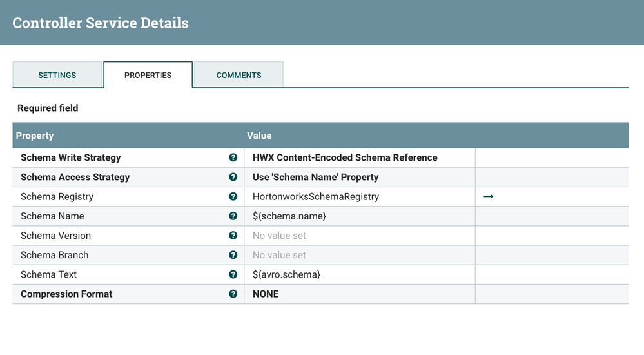Click help icon next to Schema Version
This screenshot has width=644, height=355.
(233, 236)
